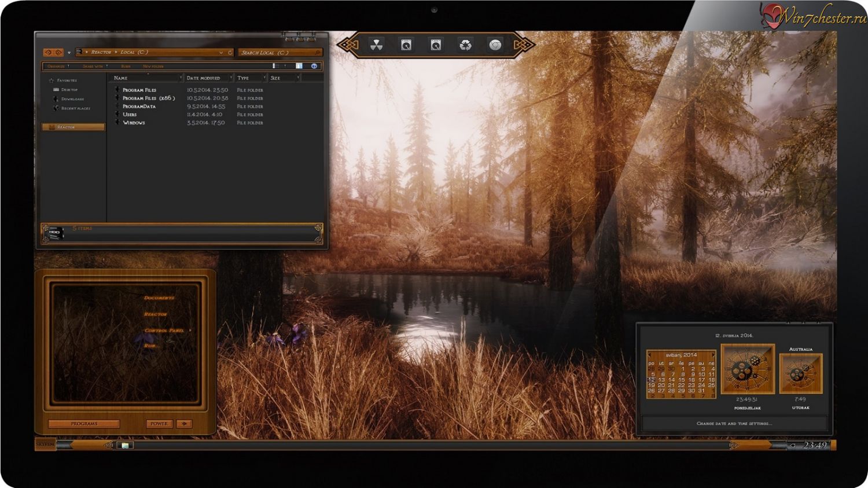The width and height of the screenshot is (868, 488).
Task: Open the recycle bin icon in the top dock
Action: click(x=465, y=45)
